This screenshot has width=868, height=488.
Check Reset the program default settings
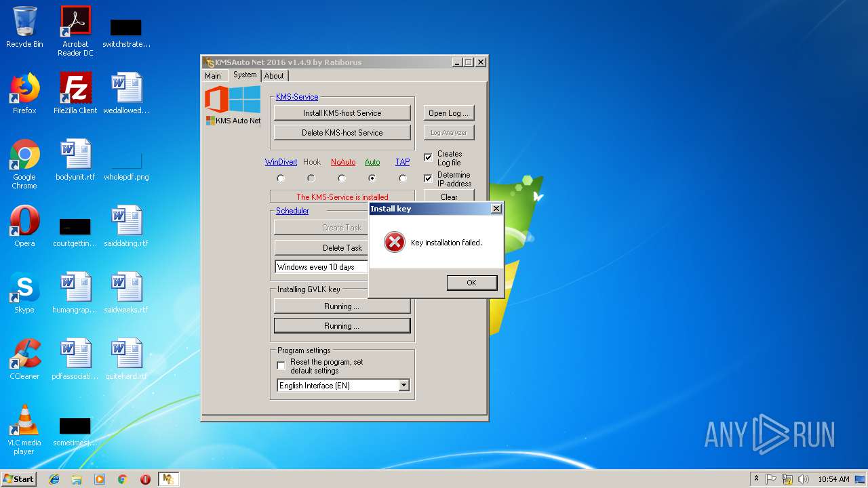click(281, 365)
